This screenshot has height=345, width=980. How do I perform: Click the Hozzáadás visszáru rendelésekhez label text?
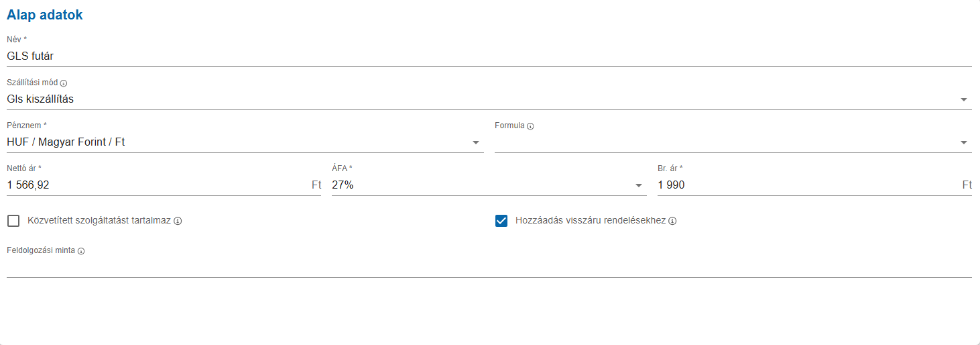(x=591, y=220)
